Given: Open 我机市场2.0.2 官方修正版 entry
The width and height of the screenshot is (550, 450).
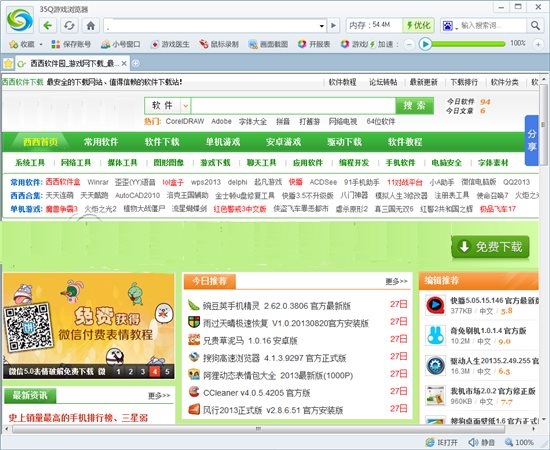Looking at the screenshot, I should (493, 391).
